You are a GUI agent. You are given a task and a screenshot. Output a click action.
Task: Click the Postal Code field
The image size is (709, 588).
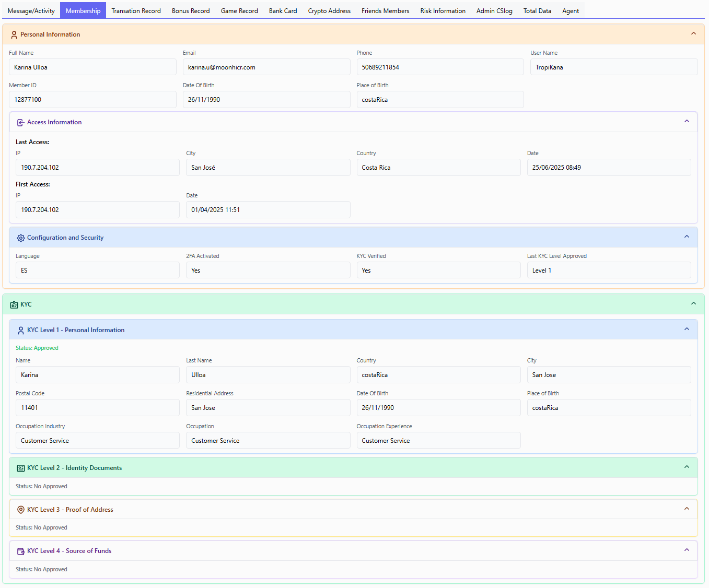coord(97,408)
